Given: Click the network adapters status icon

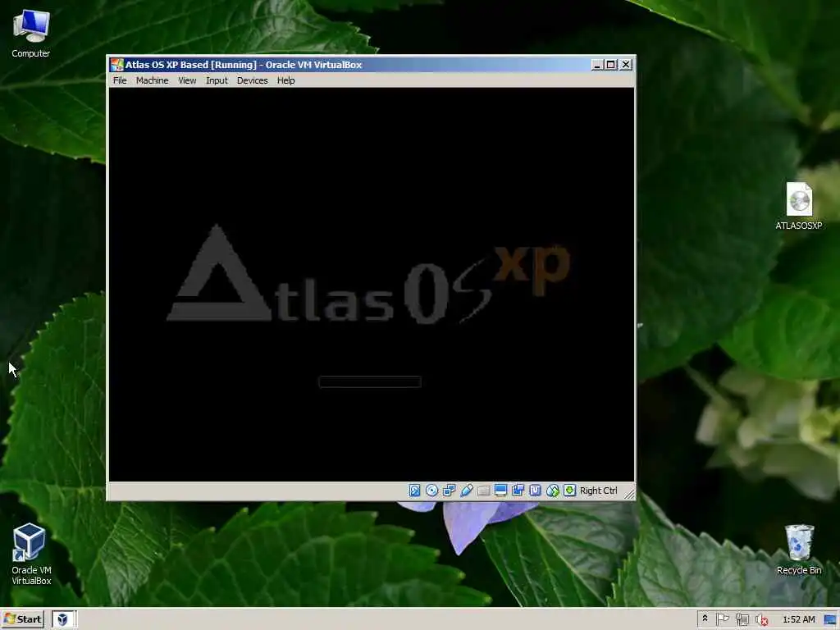Looking at the screenshot, I should pyautogui.click(x=449, y=491).
